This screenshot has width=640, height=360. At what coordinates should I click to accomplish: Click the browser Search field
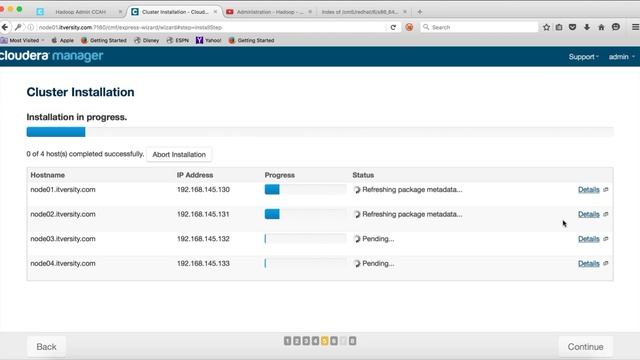pos(479,27)
